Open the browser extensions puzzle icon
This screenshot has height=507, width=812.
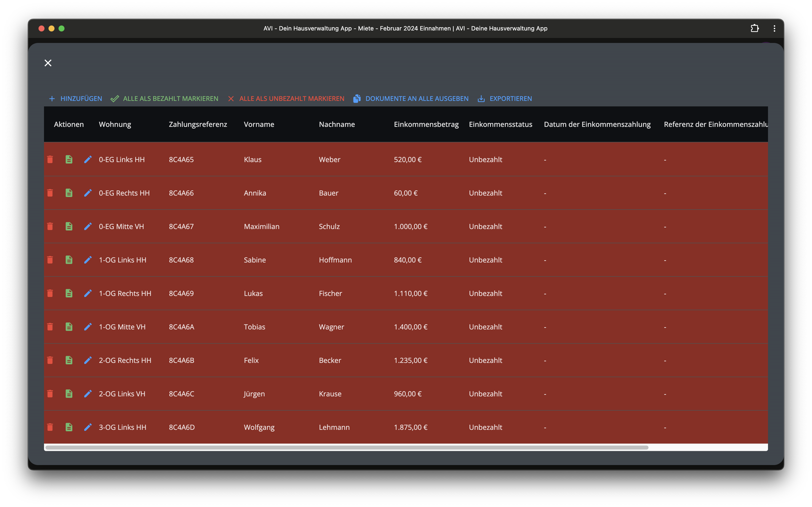pos(754,28)
